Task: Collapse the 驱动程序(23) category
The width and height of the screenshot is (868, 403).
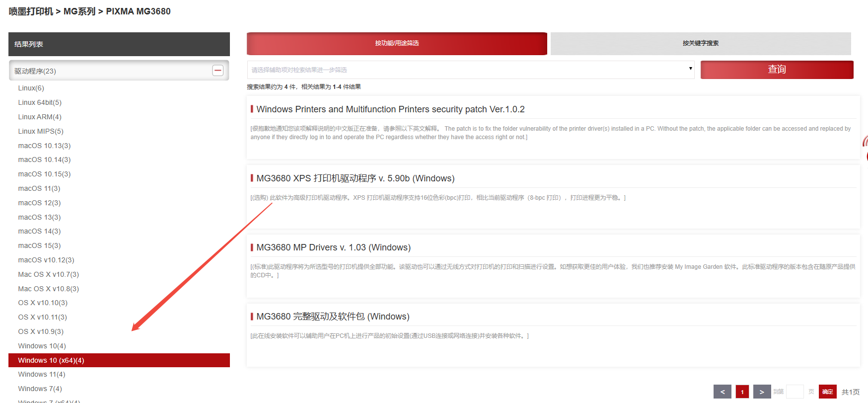Action: (217, 71)
